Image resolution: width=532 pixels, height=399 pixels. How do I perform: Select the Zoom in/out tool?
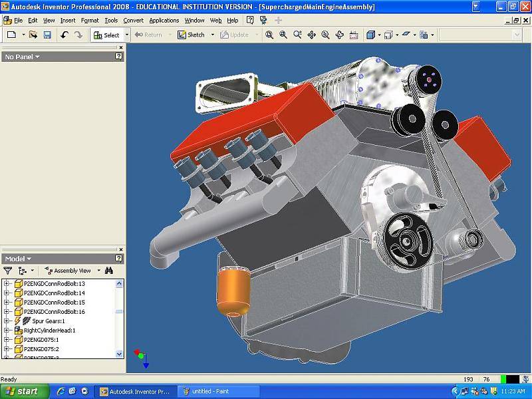tap(297, 35)
